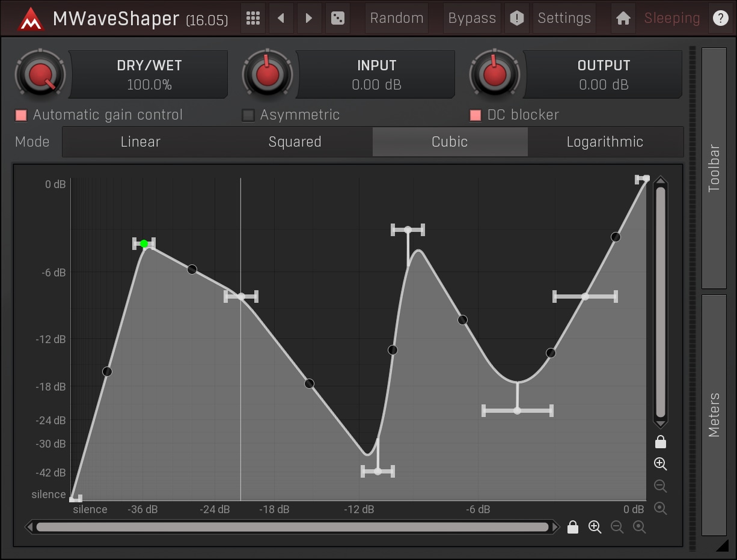Select Squared mode
Viewport: 737px width, 560px height.
pos(295,142)
